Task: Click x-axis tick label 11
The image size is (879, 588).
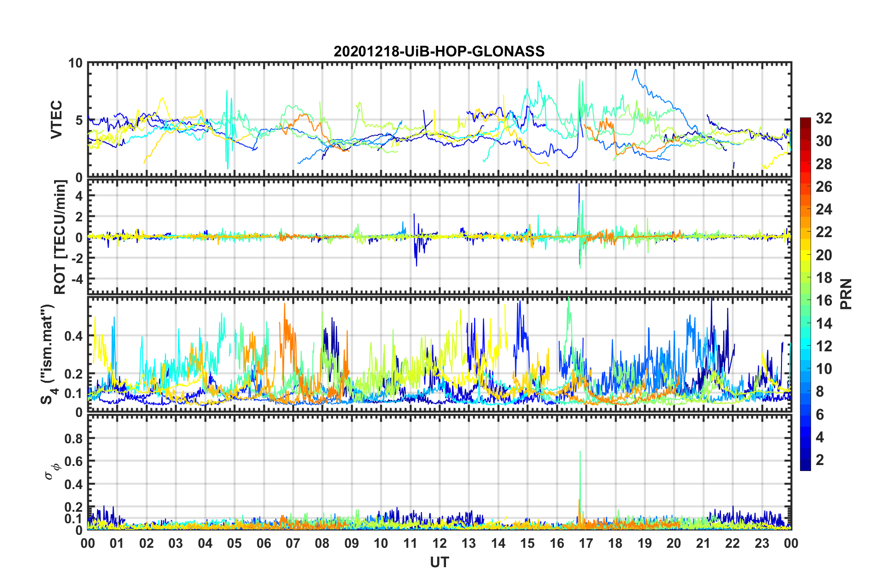Action: pos(410,543)
